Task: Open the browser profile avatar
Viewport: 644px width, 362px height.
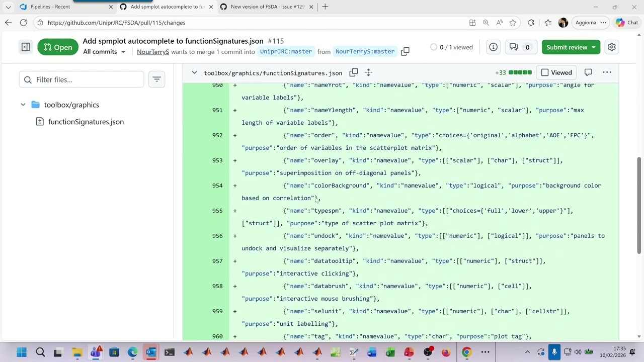Action: pyautogui.click(x=563, y=23)
